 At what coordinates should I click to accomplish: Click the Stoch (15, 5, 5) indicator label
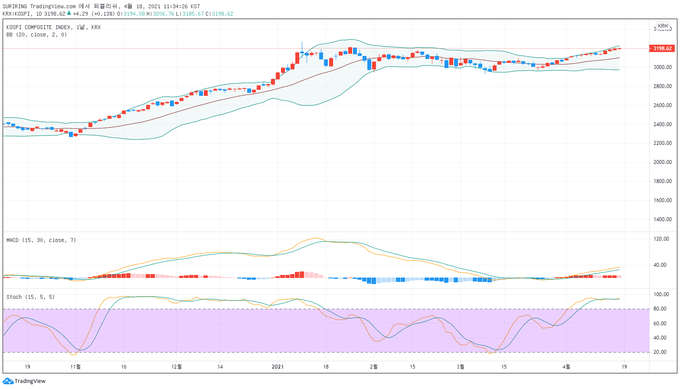30,297
